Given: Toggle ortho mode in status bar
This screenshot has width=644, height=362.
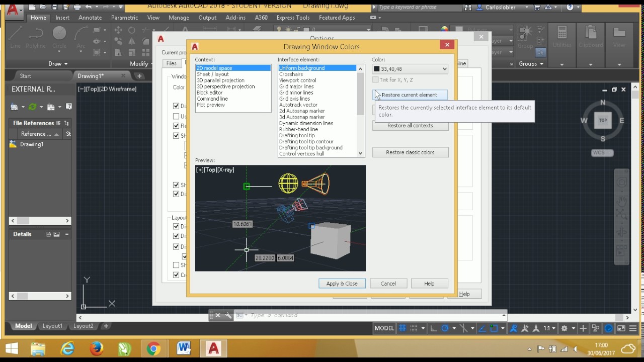Looking at the screenshot, I should click(x=434, y=328).
